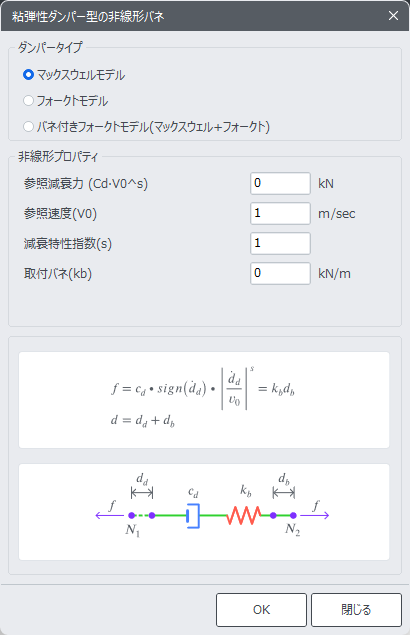Click the N2 node point in diagram

pos(293,516)
